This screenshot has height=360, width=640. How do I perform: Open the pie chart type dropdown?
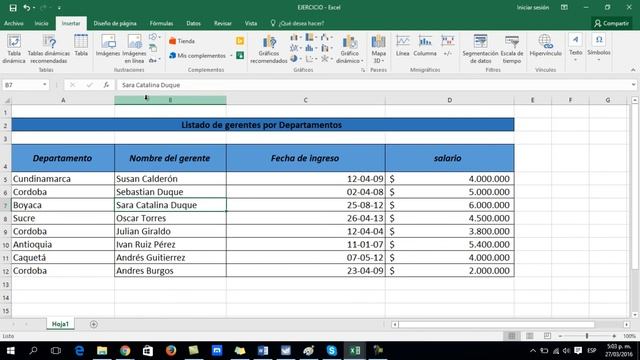click(x=296, y=59)
